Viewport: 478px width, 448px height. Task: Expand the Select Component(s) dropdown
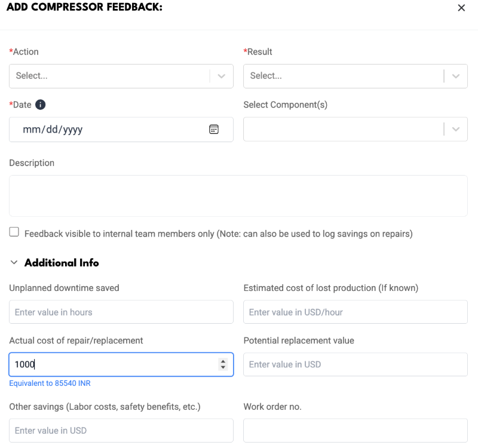pos(355,129)
